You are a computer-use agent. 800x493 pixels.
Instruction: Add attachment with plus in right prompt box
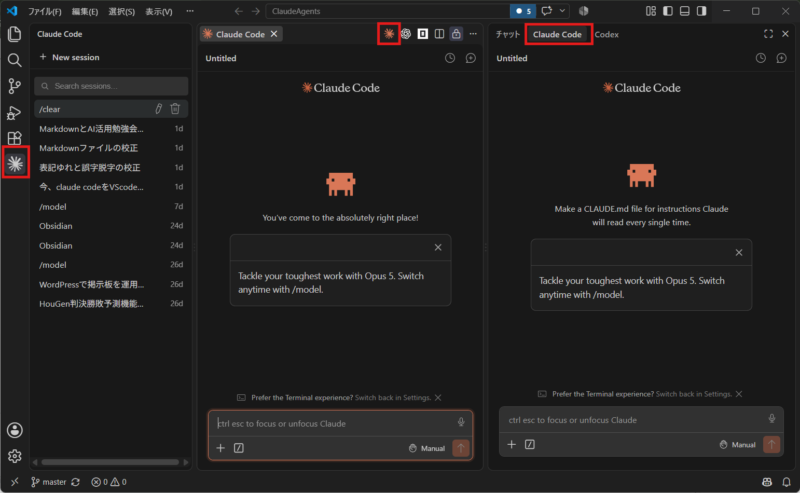click(x=511, y=445)
